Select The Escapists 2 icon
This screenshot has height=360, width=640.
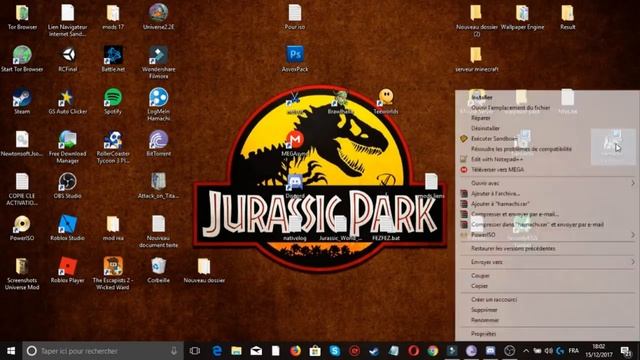pos(113,273)
